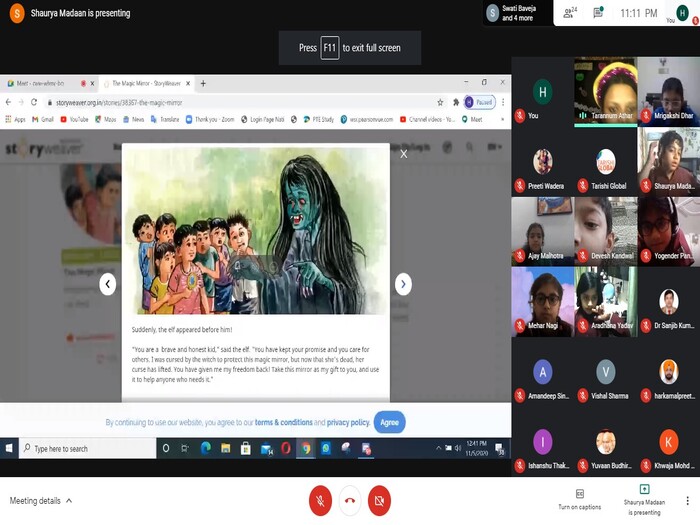Click the red hang-up call button
The image size is (700, 525).
(350, 500)
